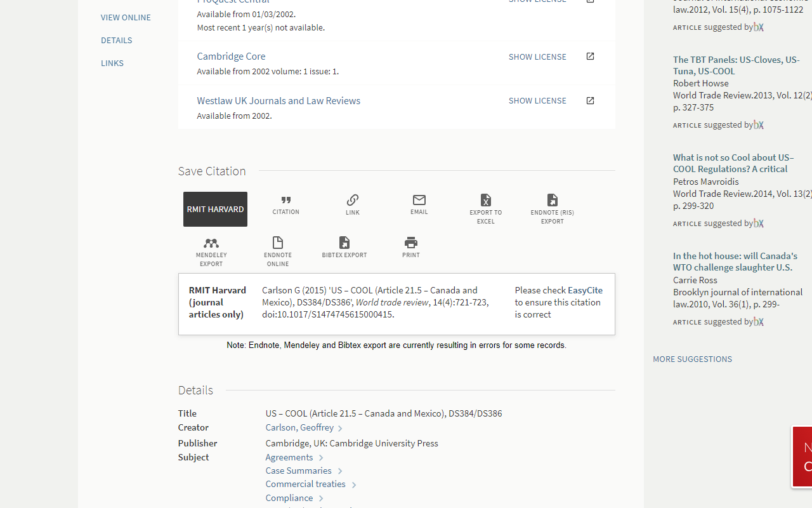
Task: View creator Carlson, Geoffrey
Action: (300, 427)
